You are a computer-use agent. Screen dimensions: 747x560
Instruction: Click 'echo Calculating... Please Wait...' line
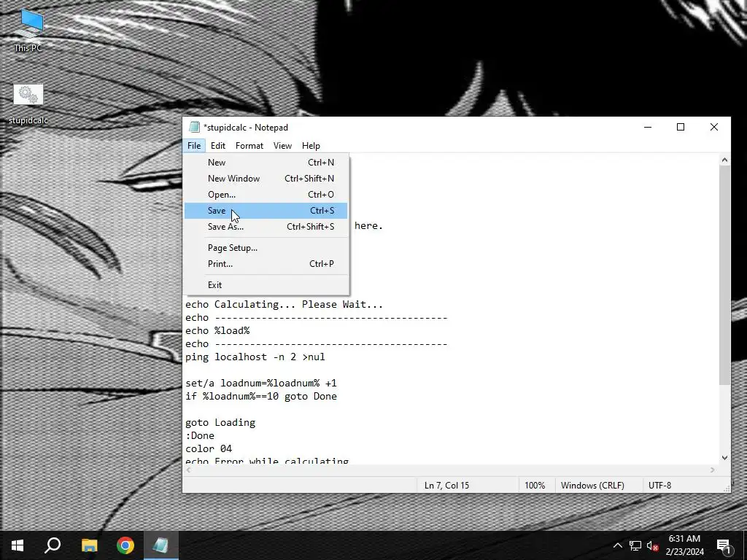click(285, 304)
